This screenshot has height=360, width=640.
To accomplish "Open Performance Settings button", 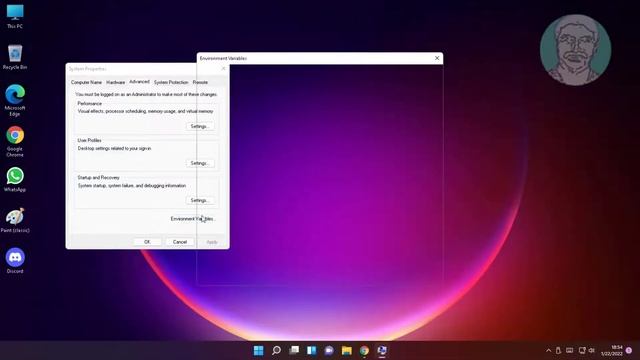I will [200, 127].
